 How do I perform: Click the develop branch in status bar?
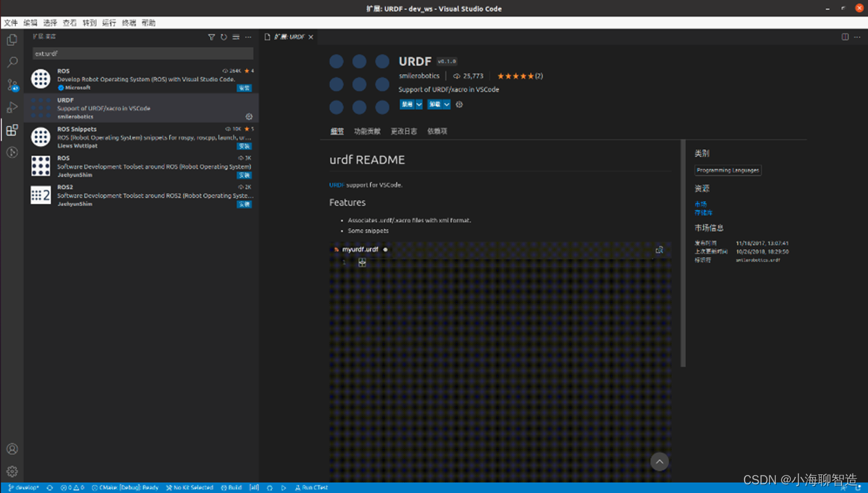tap(23, 488)
